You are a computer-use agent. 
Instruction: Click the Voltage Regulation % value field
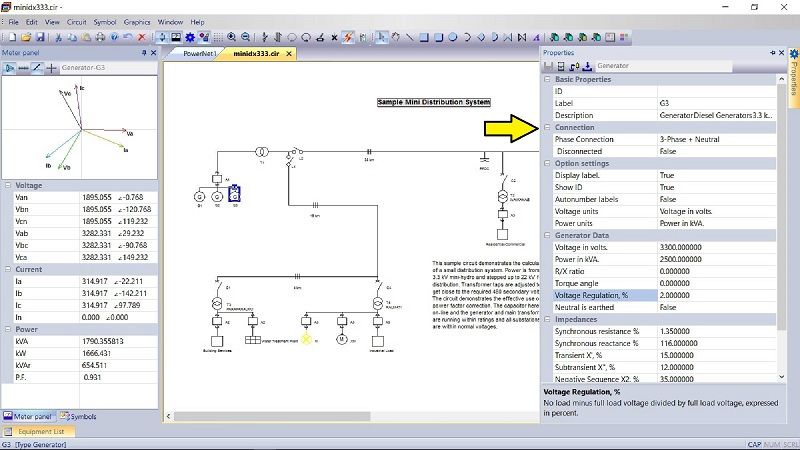pyautogui.click(x=716, y=295)
